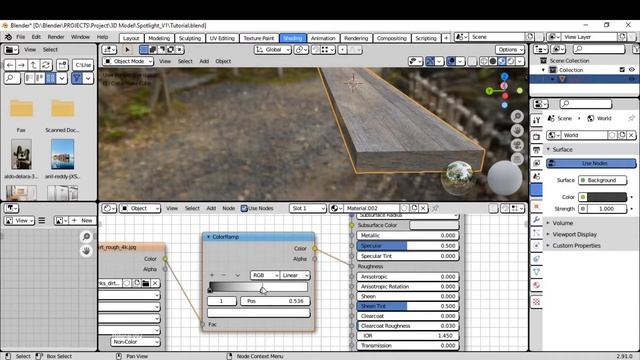The height and width of the screenshot is (360, 640).
Task: Click ColorRamp stop color swatch
Action: (x=259, y=313)
